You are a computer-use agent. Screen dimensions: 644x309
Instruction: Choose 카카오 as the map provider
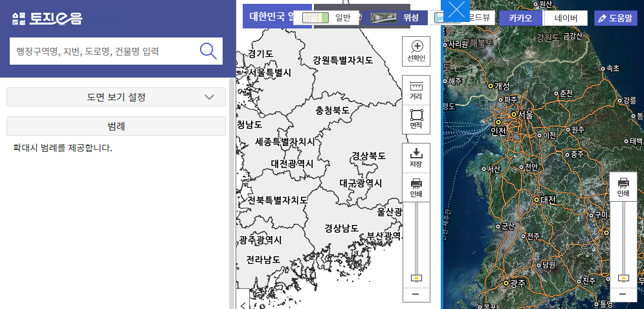tap(520, 18)
